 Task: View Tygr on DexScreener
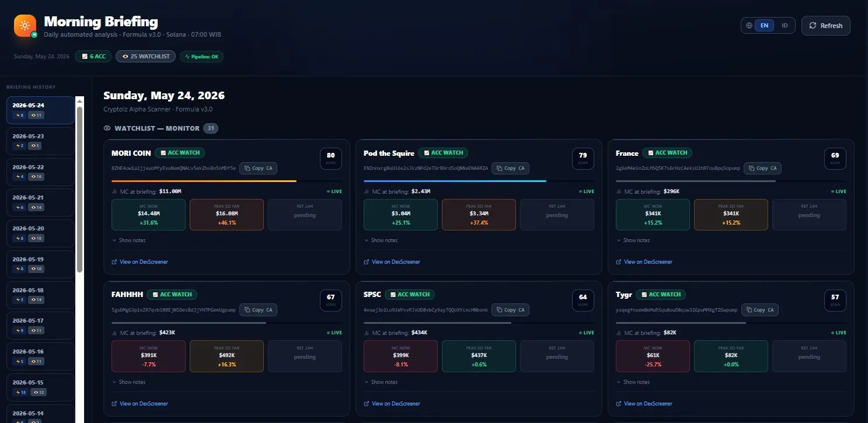(x=644, y=404)
